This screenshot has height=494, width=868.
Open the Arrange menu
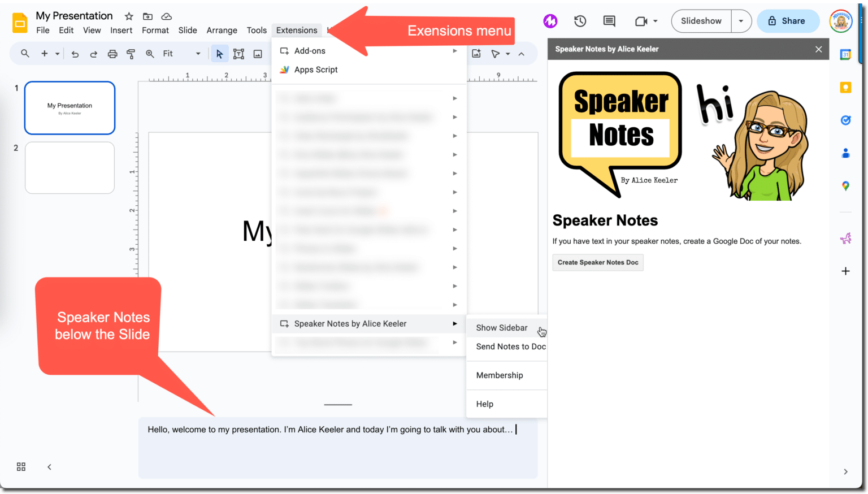[x=222, y=31]
